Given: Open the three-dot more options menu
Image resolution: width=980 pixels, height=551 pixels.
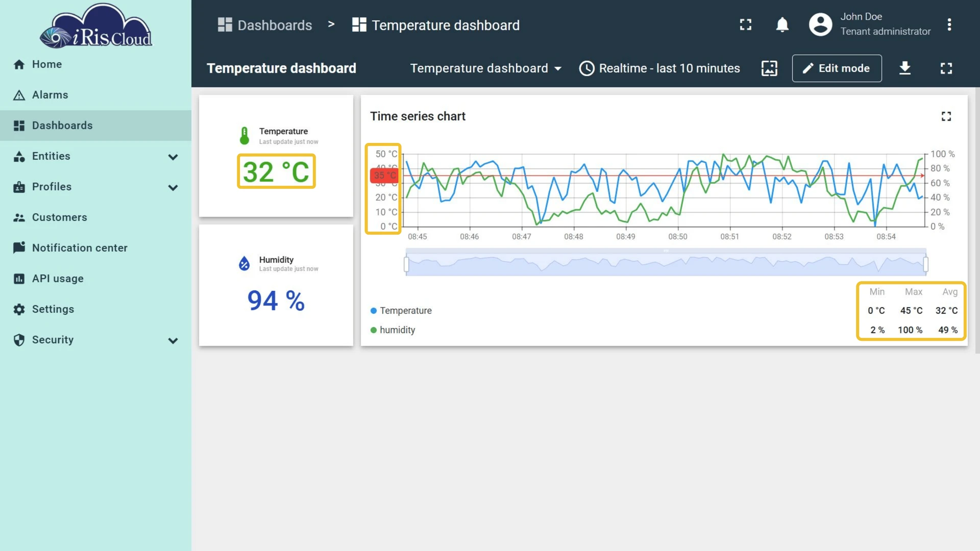Looking at the screenshot, I should click(x=949, y=24).
